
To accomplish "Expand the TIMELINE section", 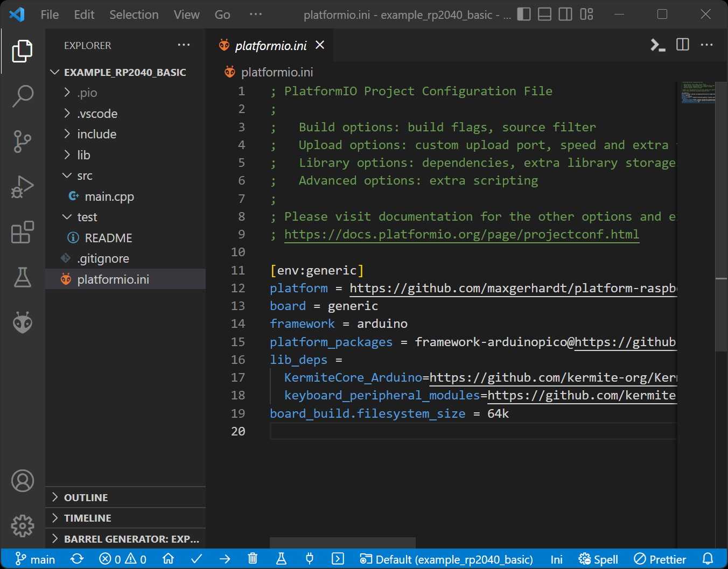I will coord(88,518).
